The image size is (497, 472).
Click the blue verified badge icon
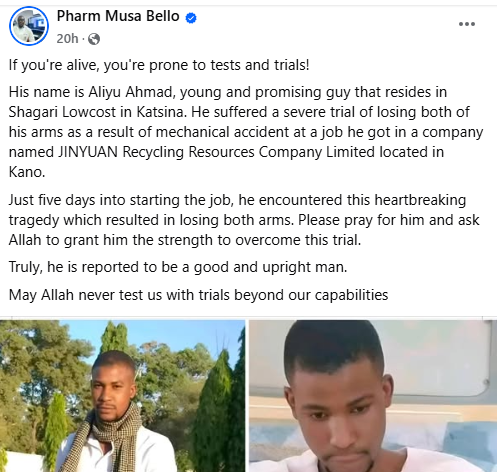click(x=191, y=18)
